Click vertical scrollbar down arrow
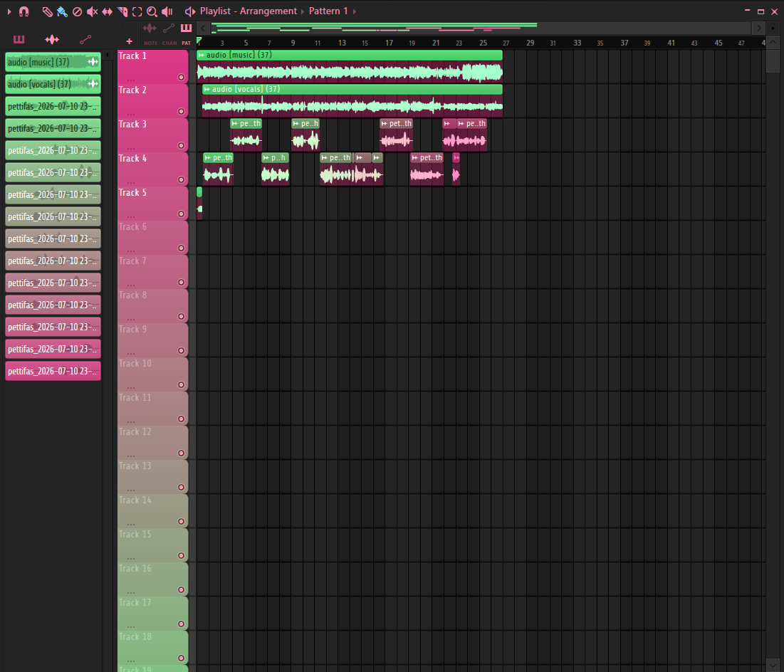 click(773, 666)
